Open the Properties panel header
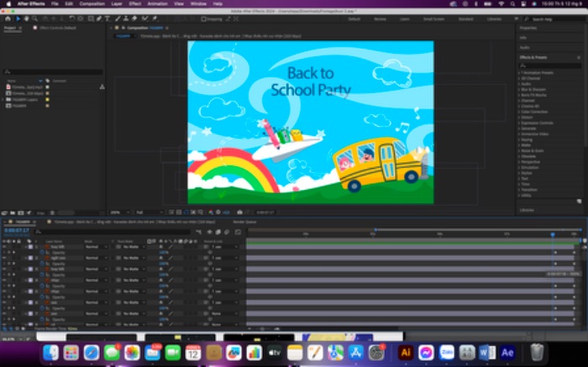 coord(528,28)
